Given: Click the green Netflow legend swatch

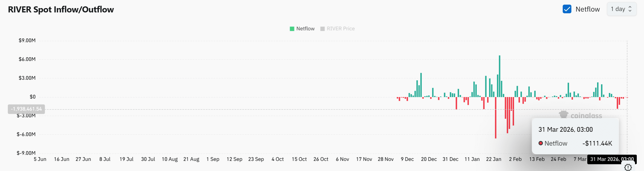Looking at the screenshot, I should (292, 29).
